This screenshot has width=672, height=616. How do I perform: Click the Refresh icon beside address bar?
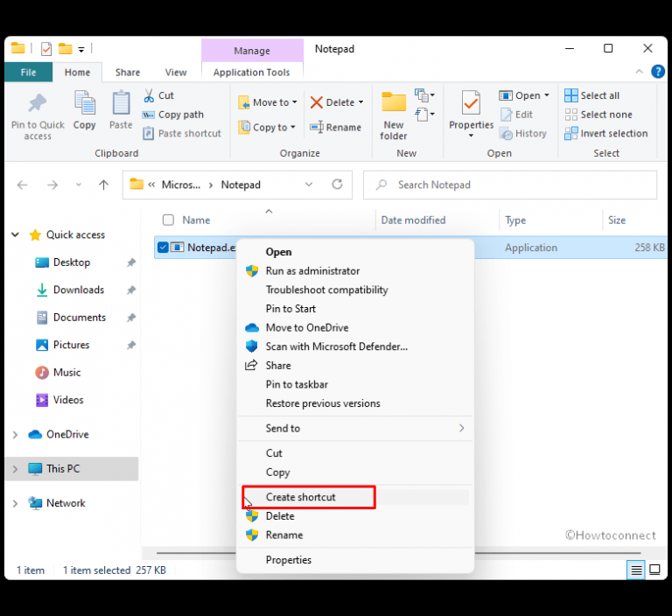coord(337,185)
